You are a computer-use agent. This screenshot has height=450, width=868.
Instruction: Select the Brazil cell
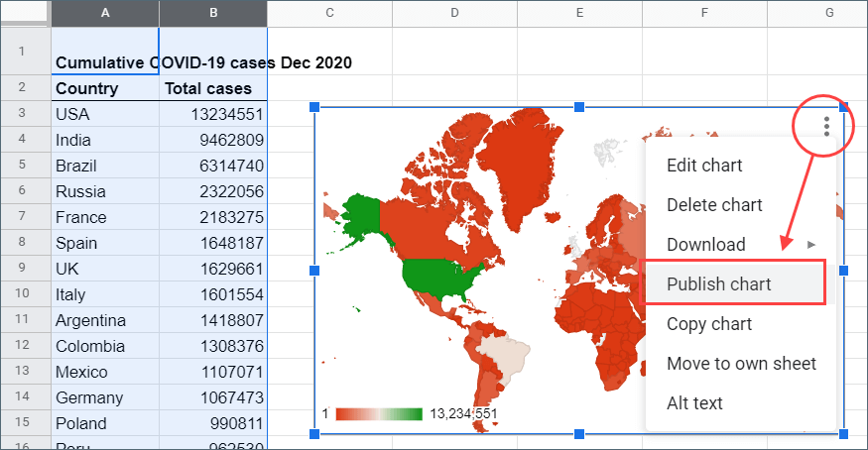[105, 166]
